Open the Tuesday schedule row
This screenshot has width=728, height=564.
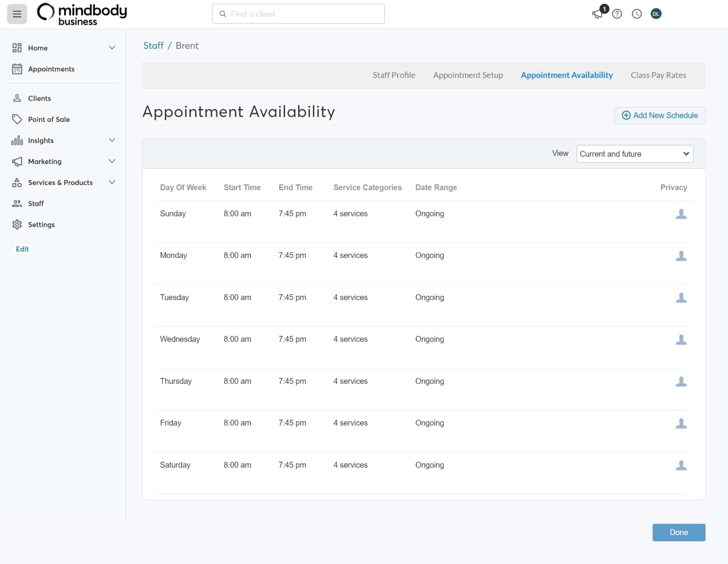[421, 305]
